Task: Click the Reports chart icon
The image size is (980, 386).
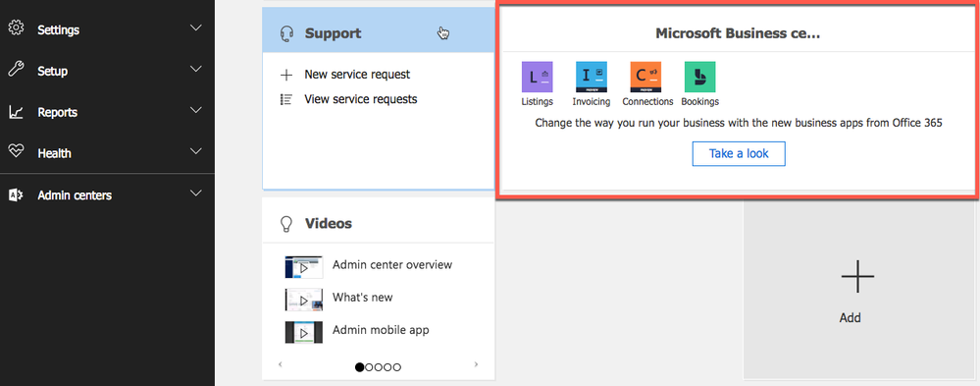Action: point(16,112)
